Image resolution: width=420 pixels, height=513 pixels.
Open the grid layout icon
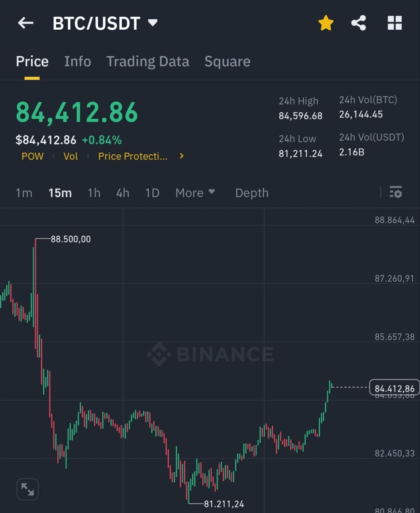tap(394, 23)
